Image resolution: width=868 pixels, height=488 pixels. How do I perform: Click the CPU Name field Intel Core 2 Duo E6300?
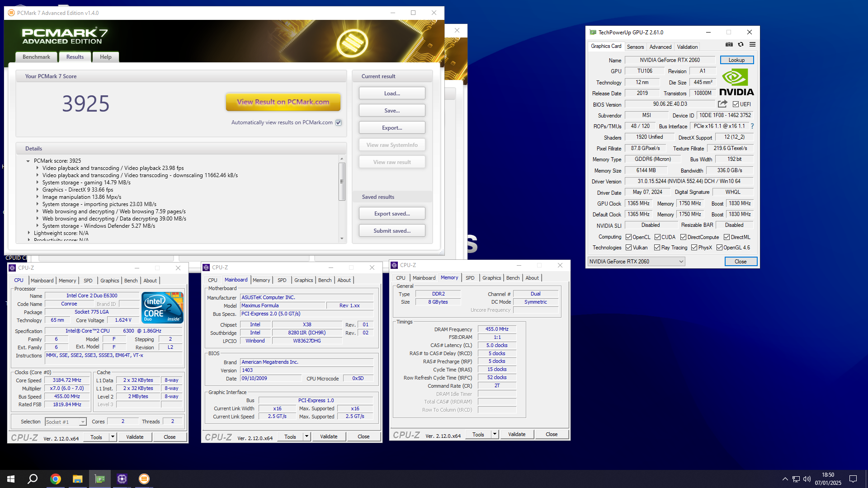point(92,296)
